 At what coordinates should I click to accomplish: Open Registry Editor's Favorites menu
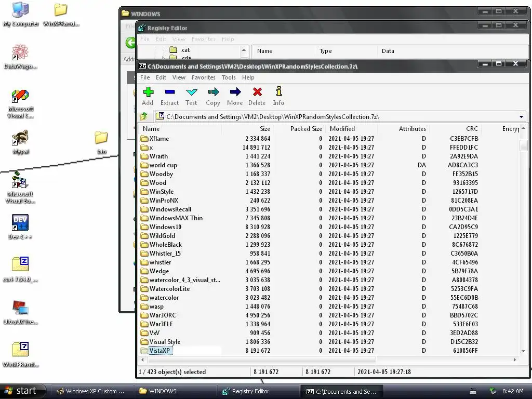pyautogui.click(x=203, y=39)
